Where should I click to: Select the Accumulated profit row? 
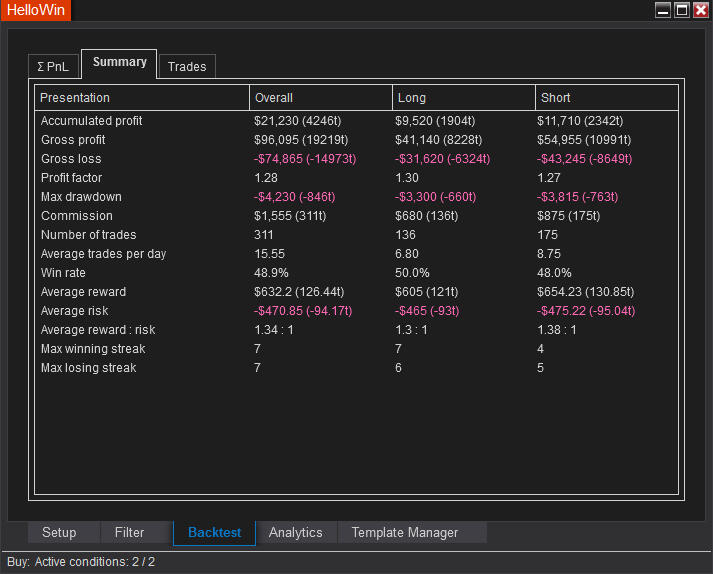(x=91, y=121)
